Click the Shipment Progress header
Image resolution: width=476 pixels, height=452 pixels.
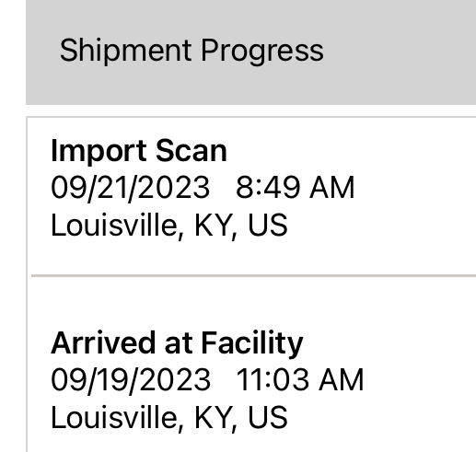(x=192, y=51)
